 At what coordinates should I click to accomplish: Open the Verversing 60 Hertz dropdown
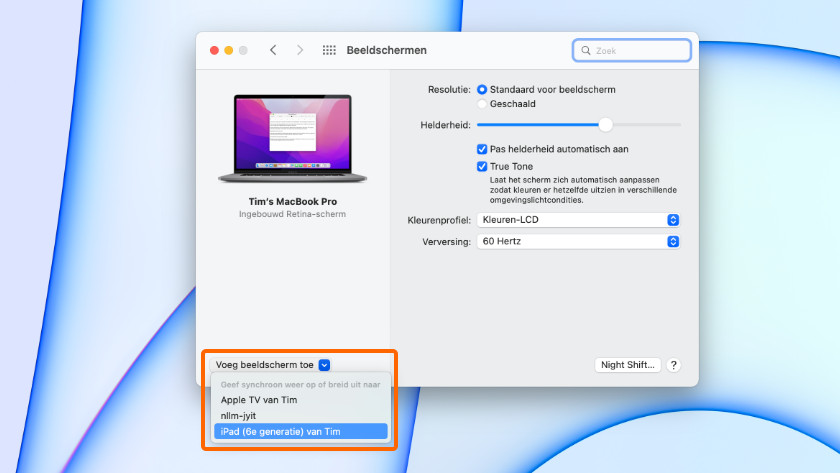pos(578,242)
